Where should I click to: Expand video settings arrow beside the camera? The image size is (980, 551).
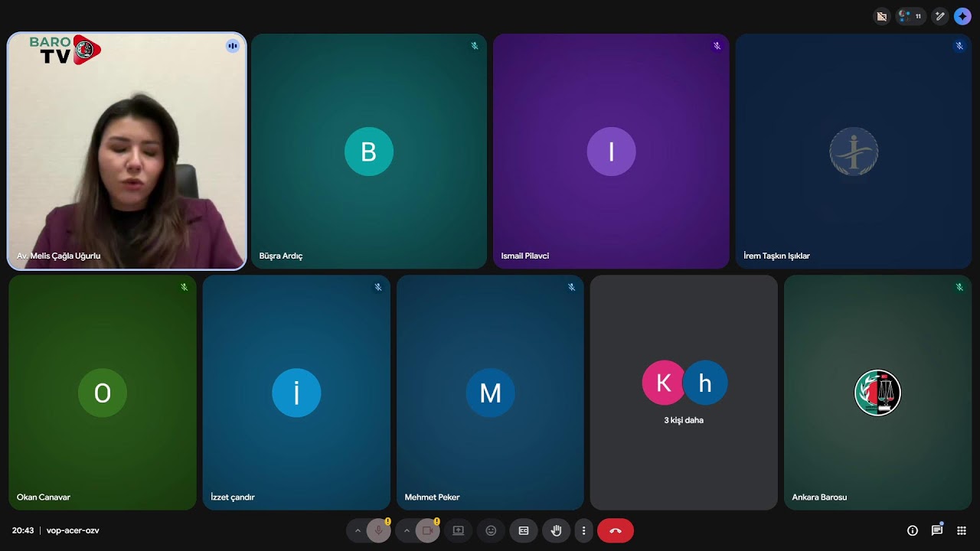[407, 530]
